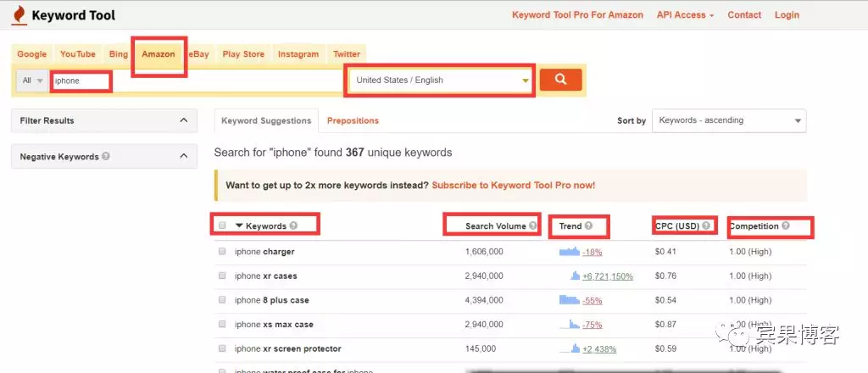
Task: Click the +6,721,150% trend link
Action: [607, 276]
